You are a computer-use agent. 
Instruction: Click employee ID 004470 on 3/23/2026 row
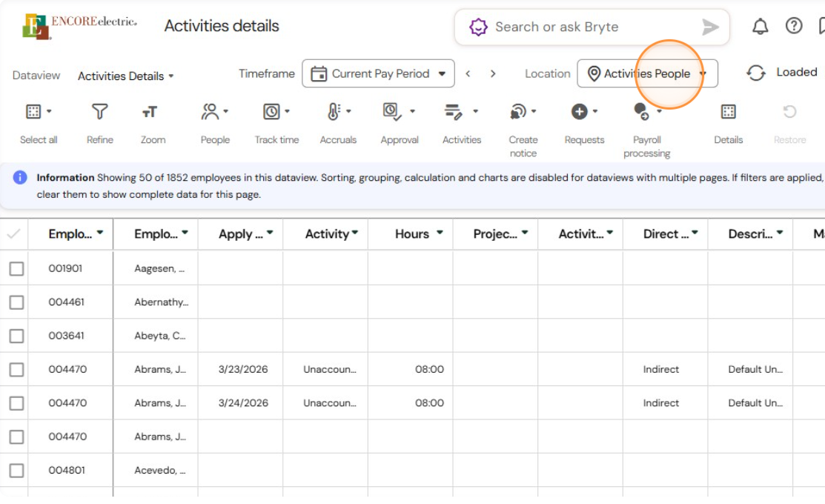68,369
